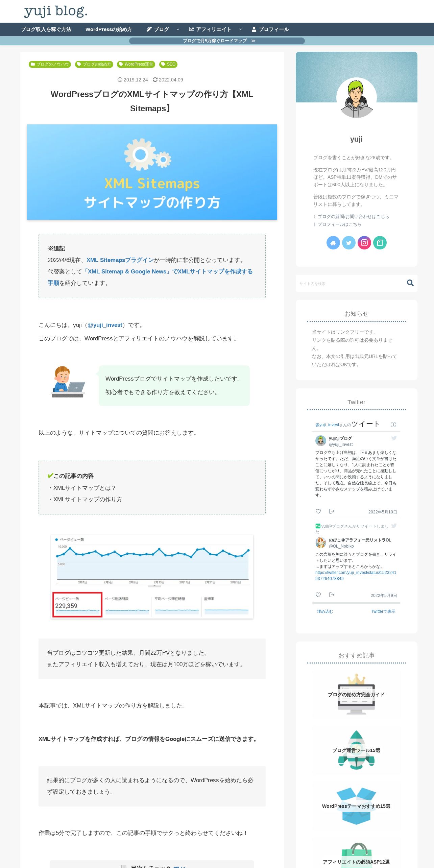Open the プロフィール menu item
Screen dimensions: 434x868
(270, 29)
